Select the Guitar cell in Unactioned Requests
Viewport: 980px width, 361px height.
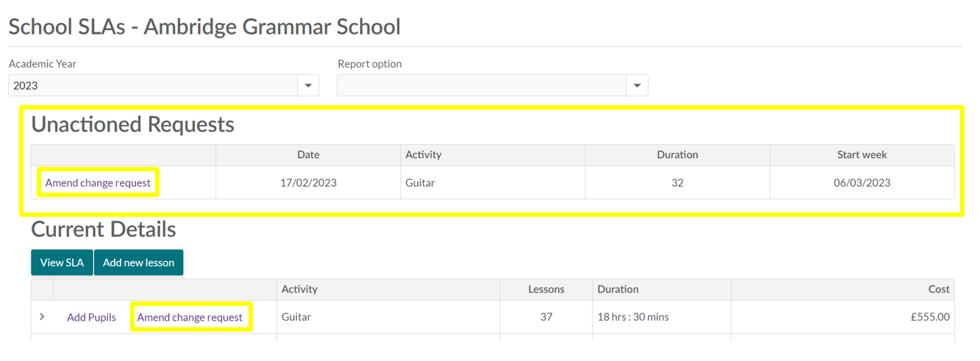[493, 182]
